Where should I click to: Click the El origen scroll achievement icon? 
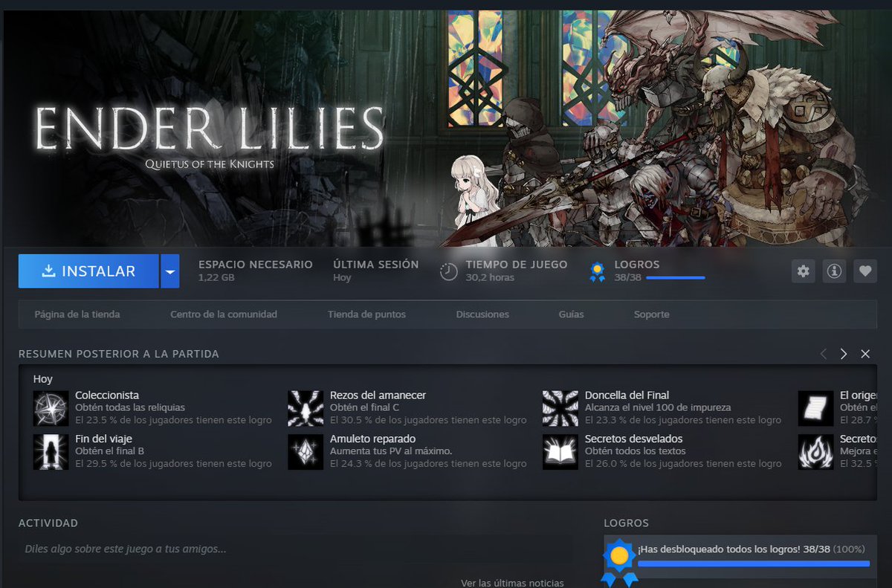[x=815, y=408]
